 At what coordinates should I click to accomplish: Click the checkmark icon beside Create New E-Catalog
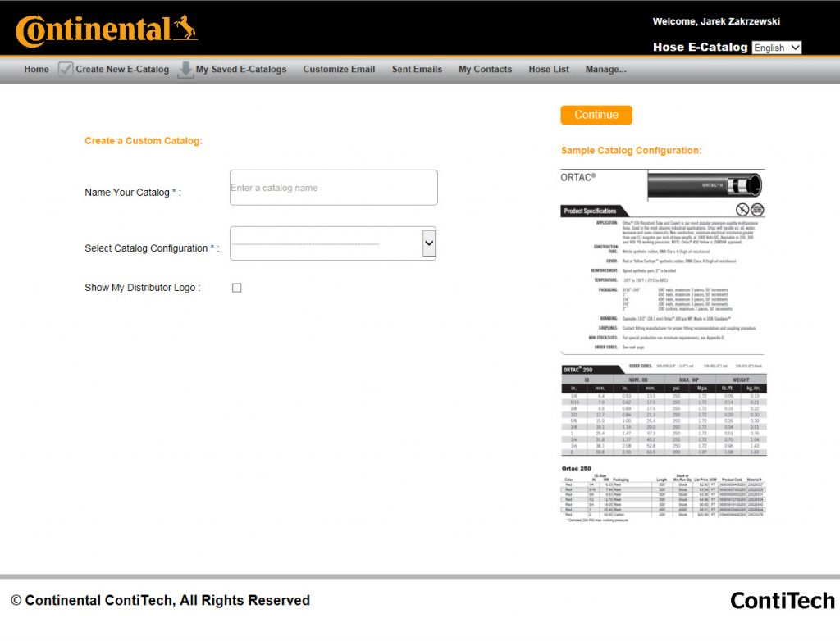click(66, 70)
